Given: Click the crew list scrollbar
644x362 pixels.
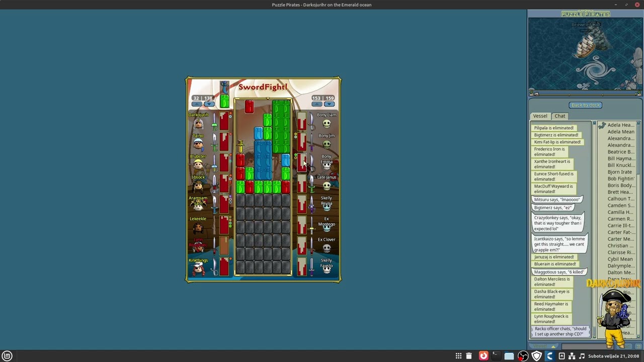Looking at the screenshot, I should [x=638, y=229].
